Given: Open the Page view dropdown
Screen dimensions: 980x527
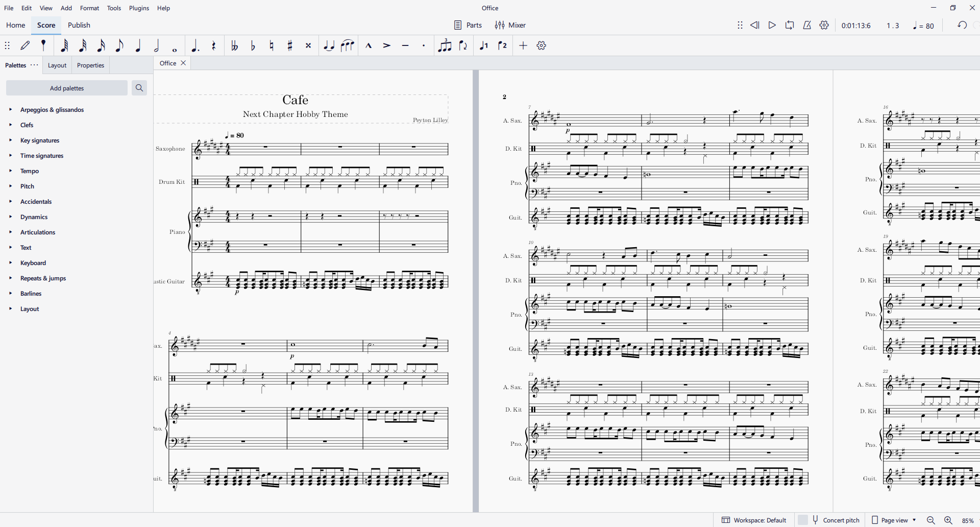Looking at the screenshot, I should click(894, 520).
